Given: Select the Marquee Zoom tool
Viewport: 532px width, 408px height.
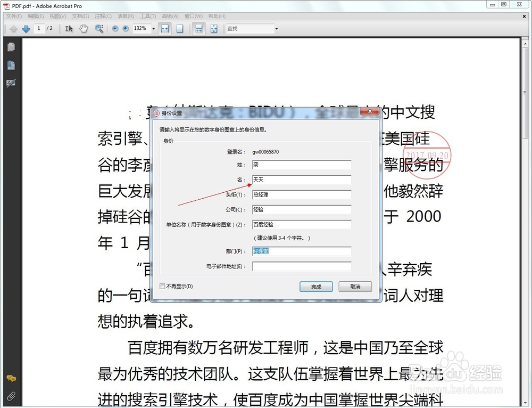Looking at the screenshot, I should click(x=99, y=29).
